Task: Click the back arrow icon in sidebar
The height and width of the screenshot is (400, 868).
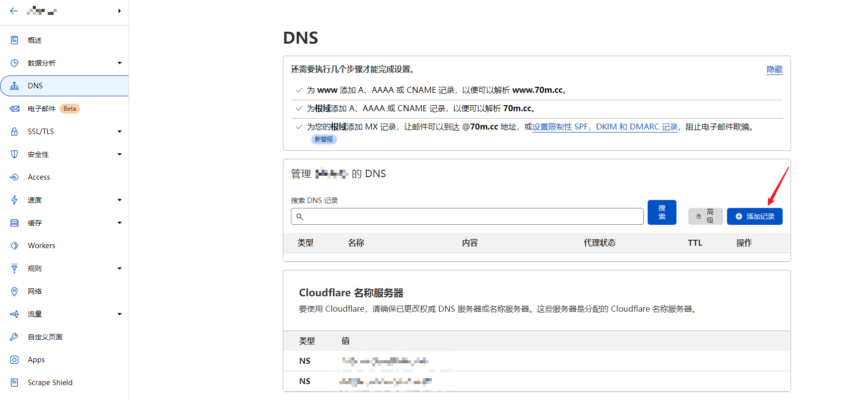Action: 14,11
